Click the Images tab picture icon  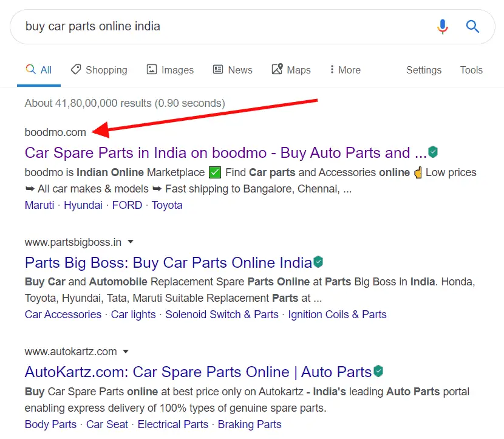click(x=152, y=69)
